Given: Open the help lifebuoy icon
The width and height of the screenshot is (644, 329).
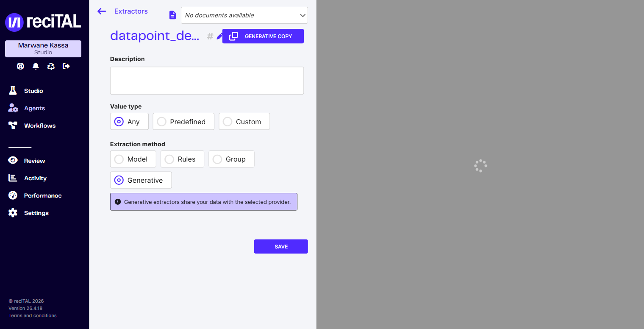Looking at the screenshot, I should pos(20,66).
